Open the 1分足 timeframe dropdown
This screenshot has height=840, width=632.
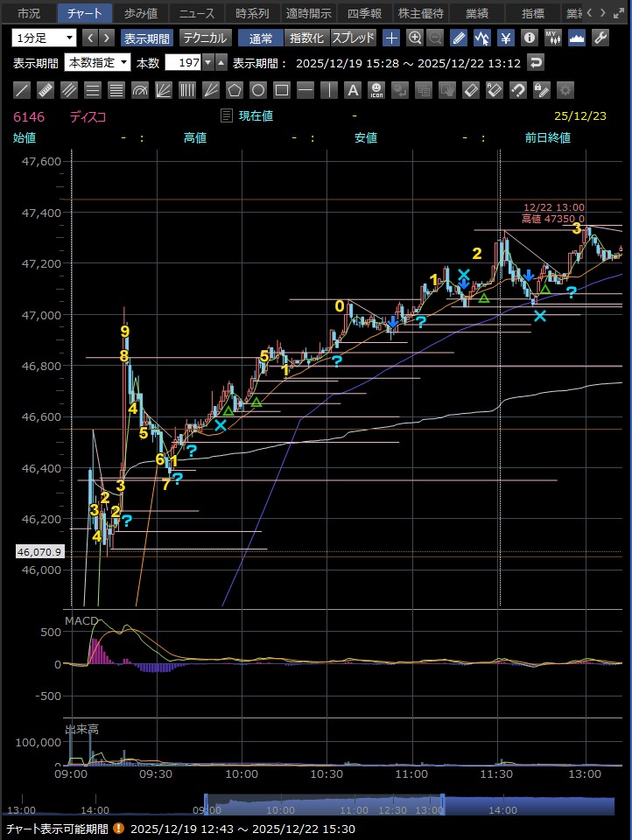click(44, 38)
